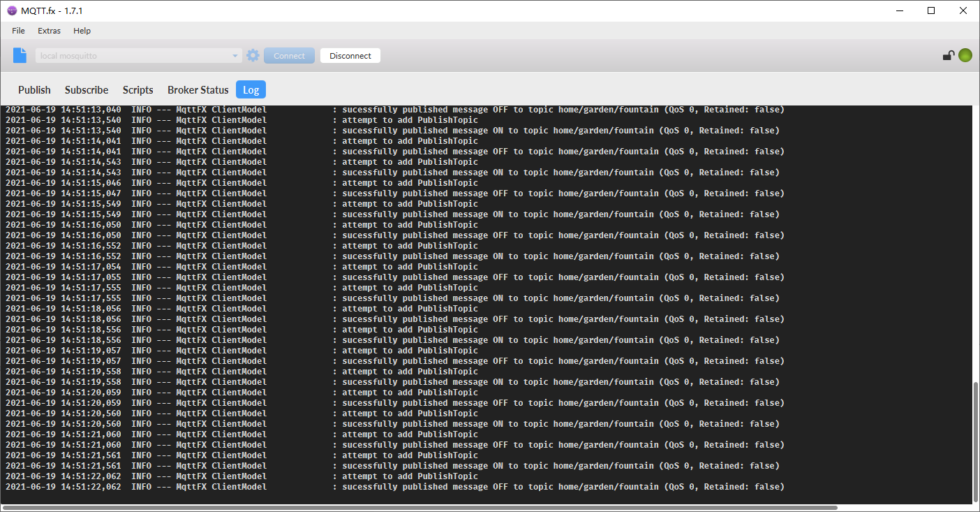This screenshot has width=980, height=512.
Task: Select the attempt line at 14:51:18,556
Action: [242, 330]
